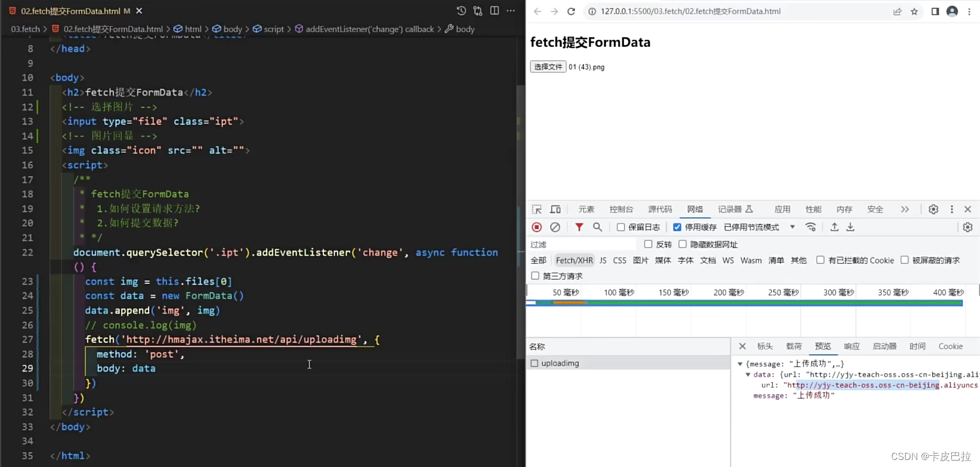Toggle the network filter funnel icon
980x467 pixels.
tap(579, 227)
